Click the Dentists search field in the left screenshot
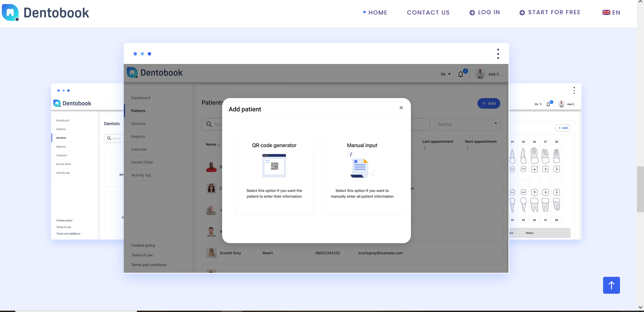Image resolution: width=644 pixels, height=312 pixels. (x=114, y=138)
